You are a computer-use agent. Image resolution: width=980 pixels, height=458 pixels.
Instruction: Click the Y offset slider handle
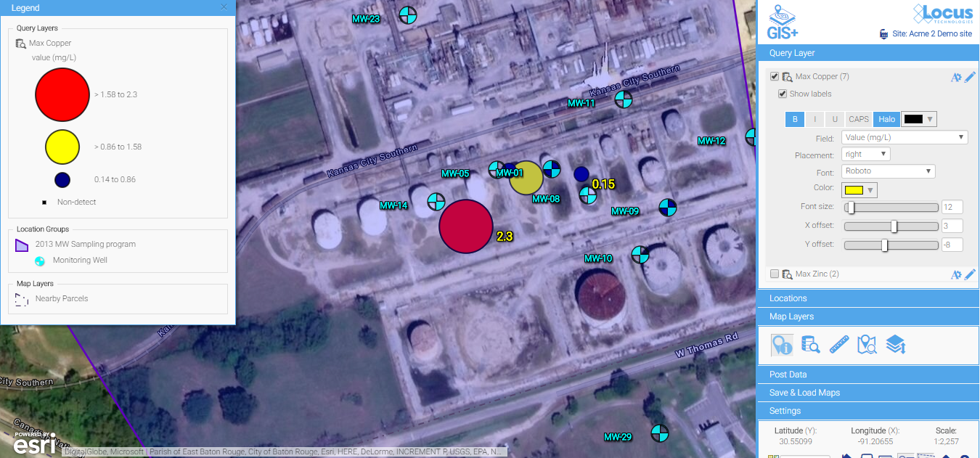(x=884, y=245)
